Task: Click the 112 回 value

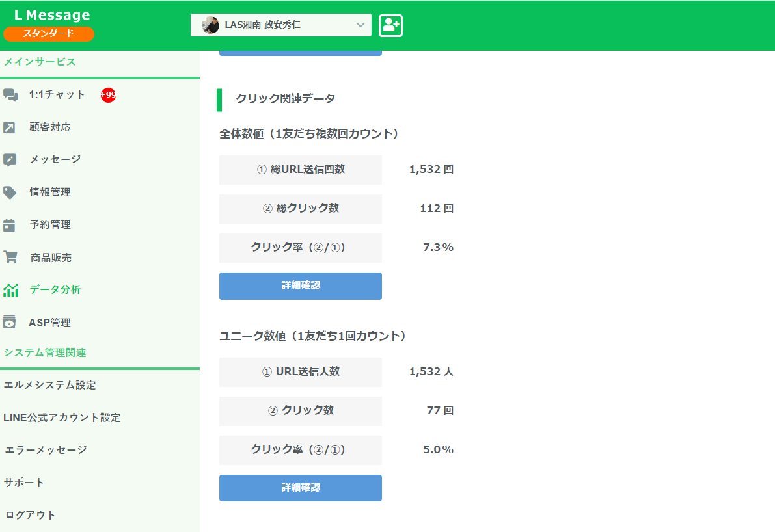Action: tap(437, 209)
